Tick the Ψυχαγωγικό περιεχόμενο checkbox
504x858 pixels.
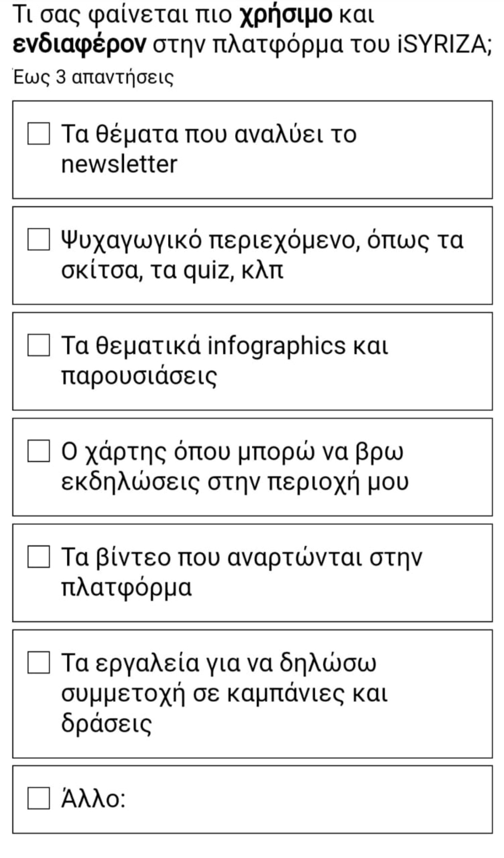(x=39, y=239)
